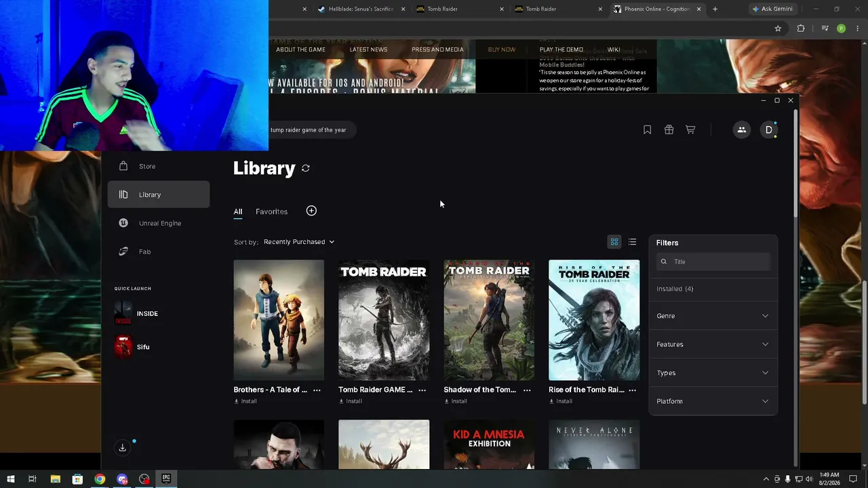The image size is (868, 488).
Task: Open File Explorer from the taskbar
Action: point(56,479)
